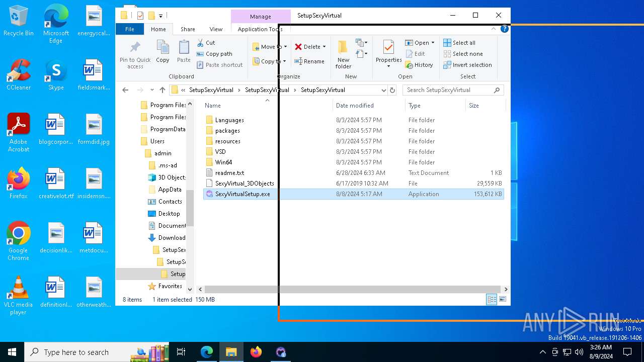Open Task View on the taskbar
Image resolution: width=644 pixels, height=362 pixels.
pyautogui.click(x=181, y=352)
